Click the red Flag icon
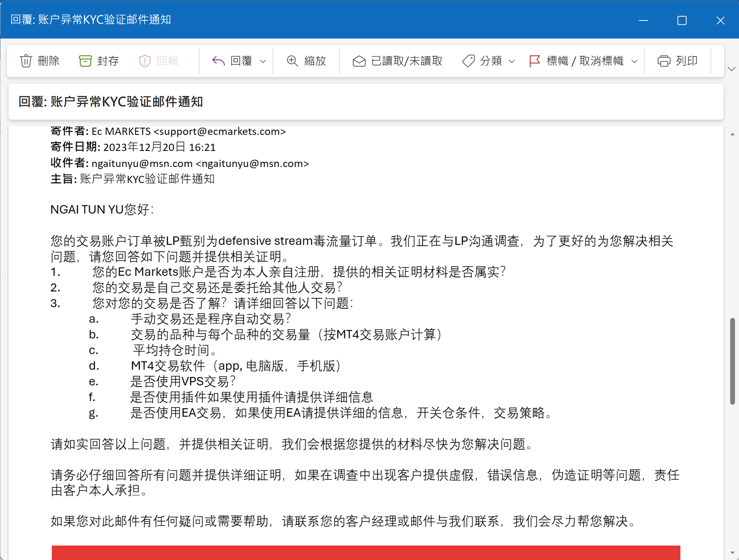The image size is (739, 560). pyautogui.click(x=535, y=61)
